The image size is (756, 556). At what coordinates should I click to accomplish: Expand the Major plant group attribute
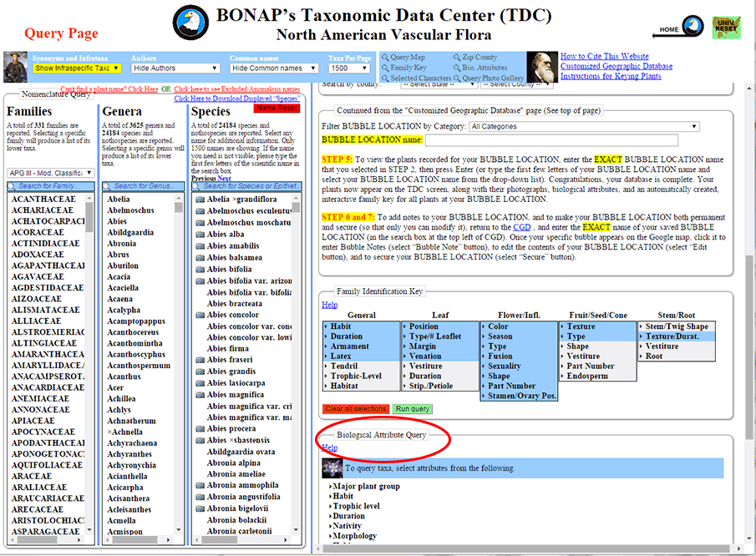pyautogui.click(x=366, y=486)
